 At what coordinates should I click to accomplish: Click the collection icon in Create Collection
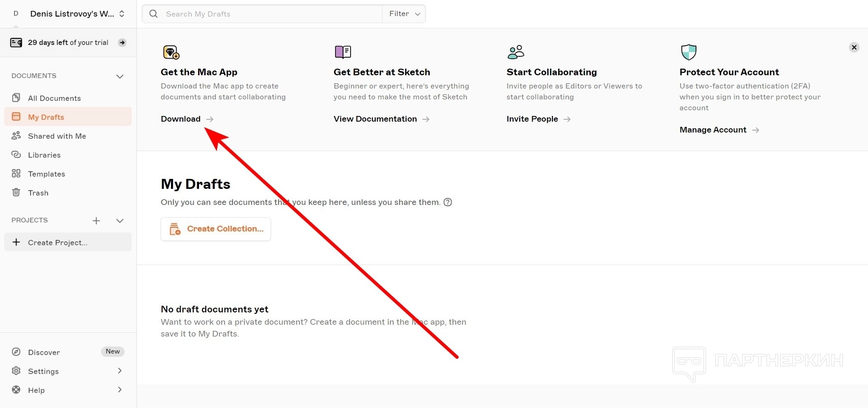(175, 229)
